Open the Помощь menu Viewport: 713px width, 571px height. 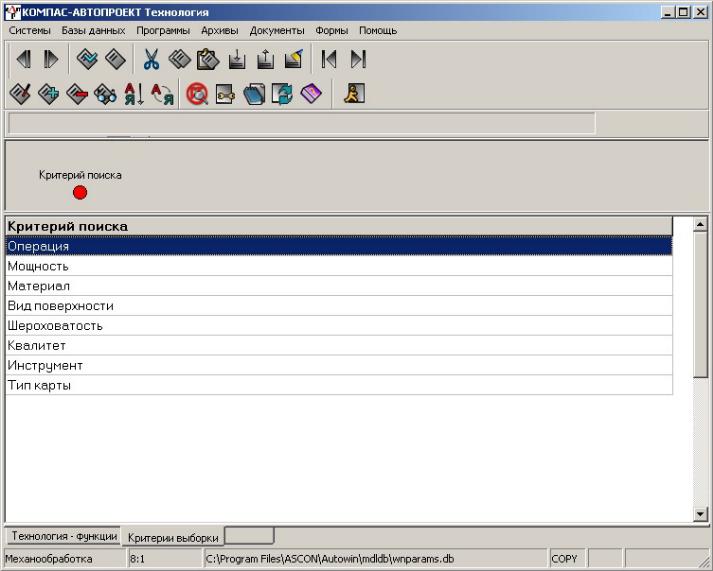coord(378,30)
